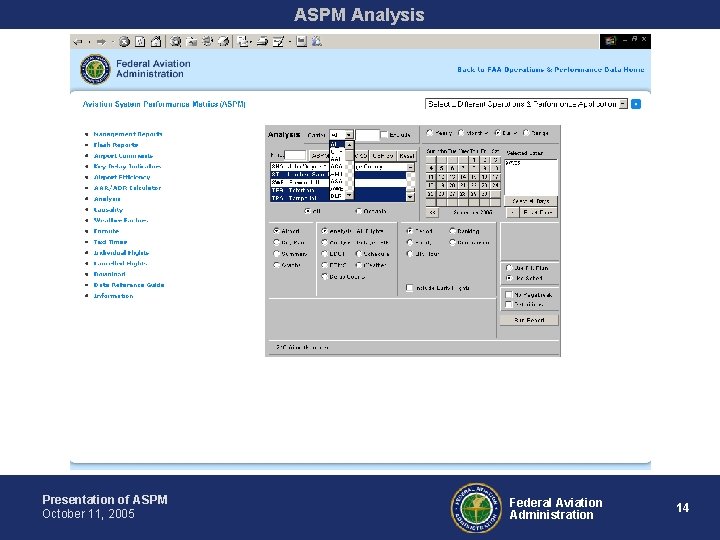Click the carrier list scroll-up arrow
Screen dimensions: 720x540
349,145
